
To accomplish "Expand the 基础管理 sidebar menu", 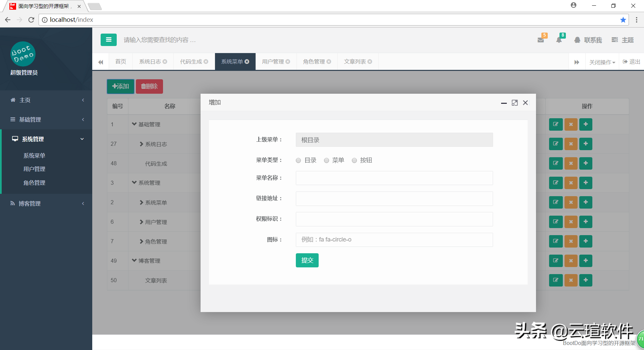I will click(x=46, y=120).
